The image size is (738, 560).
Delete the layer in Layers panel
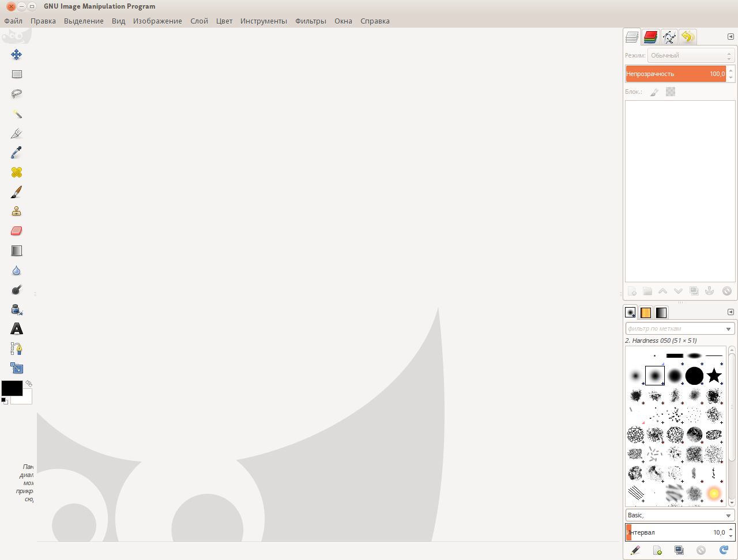click(726, 292)
